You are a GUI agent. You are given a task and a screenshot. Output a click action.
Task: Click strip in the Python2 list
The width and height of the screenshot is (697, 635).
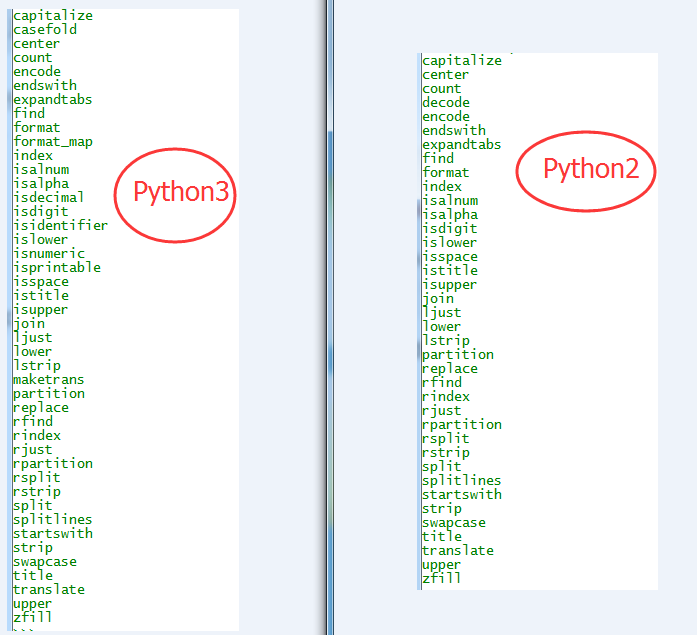[441, 509]
